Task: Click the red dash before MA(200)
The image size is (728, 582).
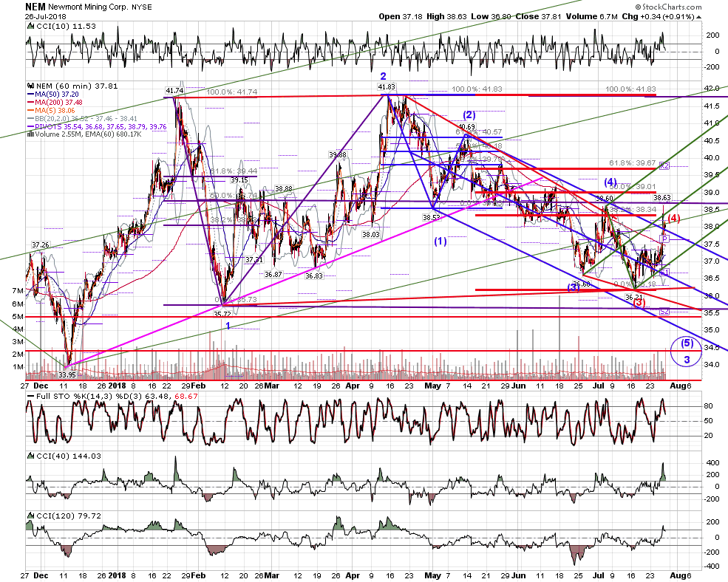Action: [x=30, y=102]
